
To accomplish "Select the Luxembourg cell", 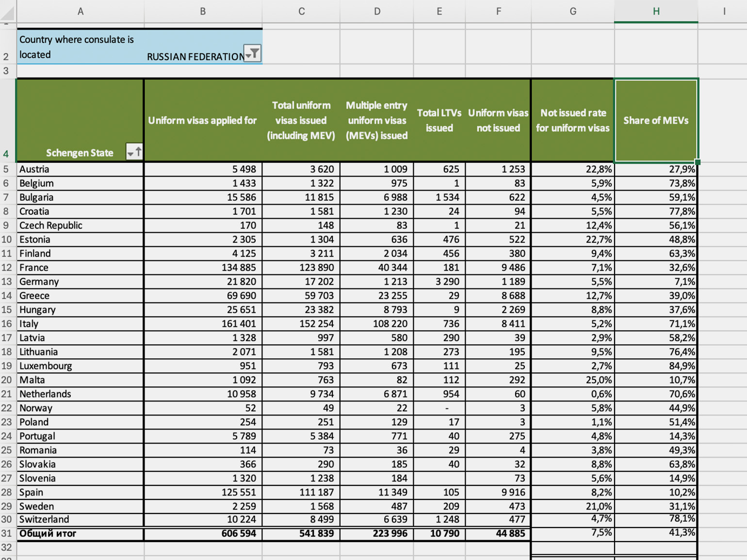I will click(81, 366).
